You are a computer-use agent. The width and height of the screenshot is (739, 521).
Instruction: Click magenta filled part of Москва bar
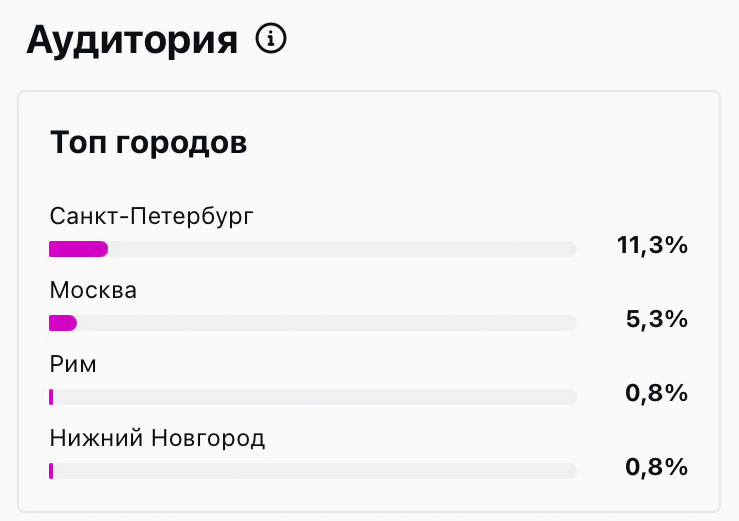pos(62,323)
